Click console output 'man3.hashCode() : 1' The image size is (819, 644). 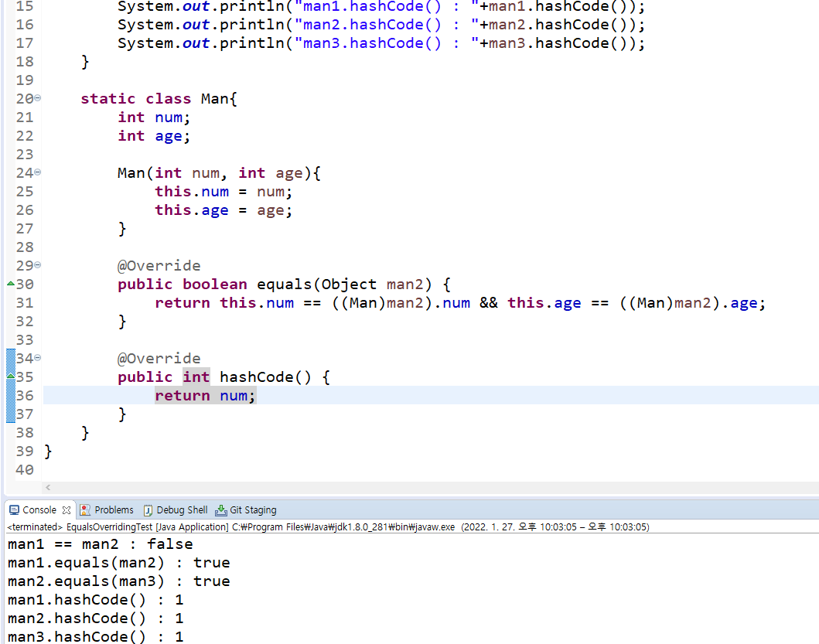tap(96, 637)
